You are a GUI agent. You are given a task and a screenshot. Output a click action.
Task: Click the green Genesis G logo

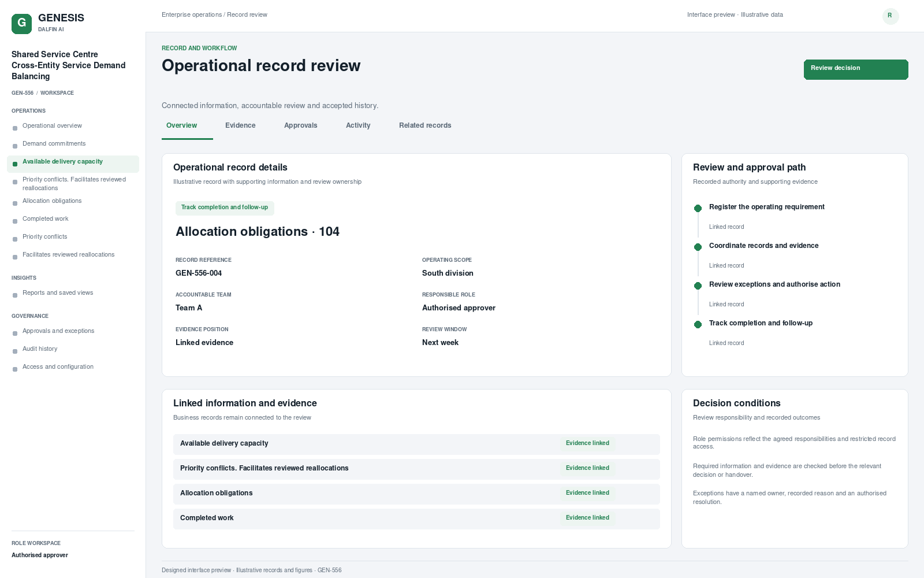pyautogui.click(x=21, y=24)
